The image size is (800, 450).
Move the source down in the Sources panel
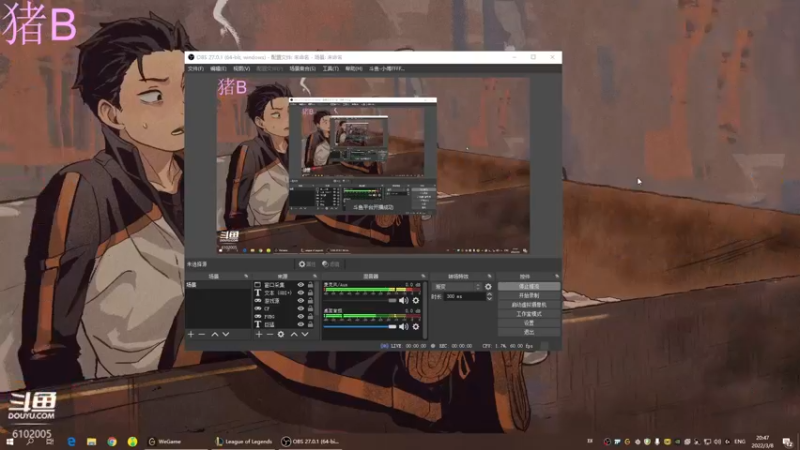(305, 334)
